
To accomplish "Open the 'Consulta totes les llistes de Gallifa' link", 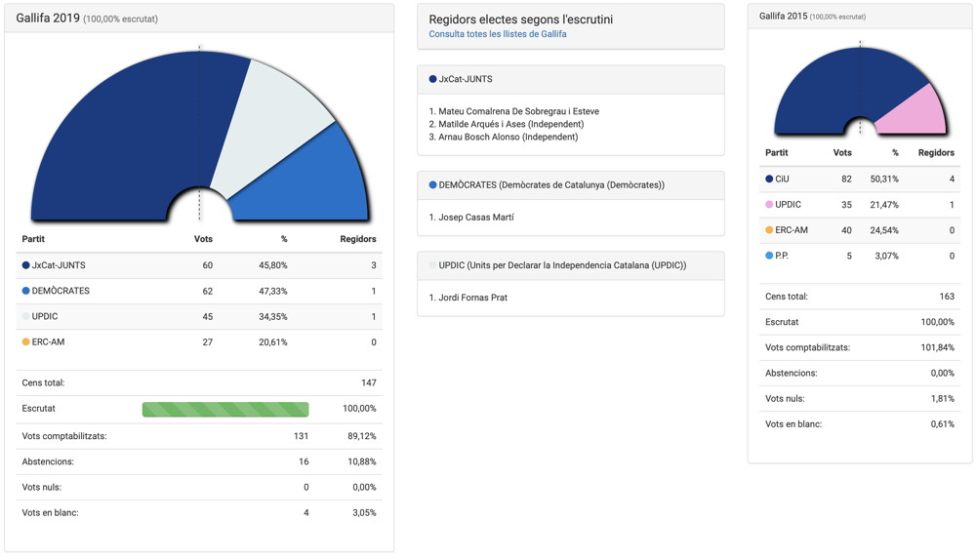I will click(498, 34).
